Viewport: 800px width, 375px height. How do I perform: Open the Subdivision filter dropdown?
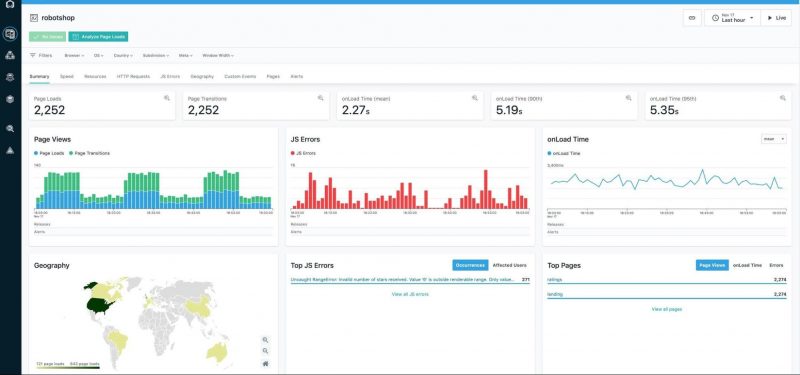coord(156,55)
